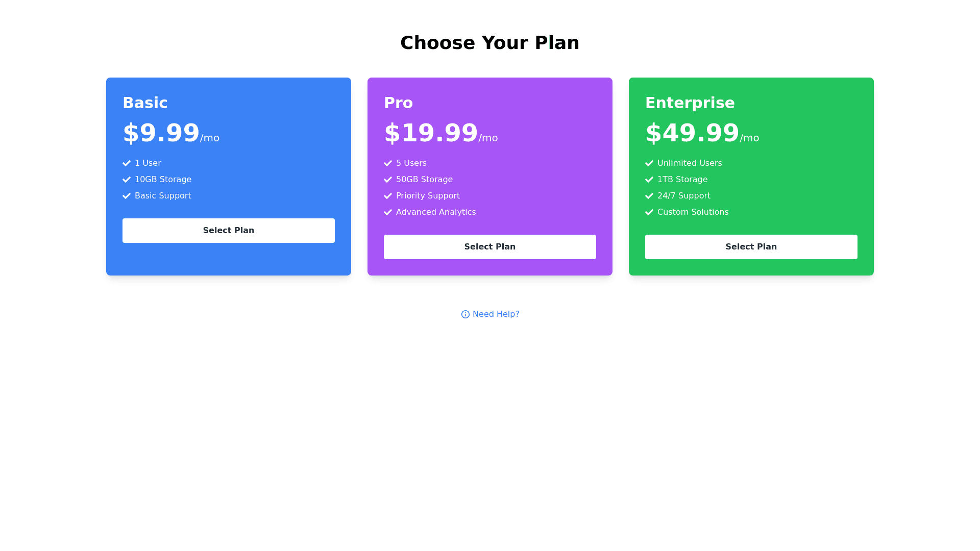Click the Basic Support feature text
The image size is (980, 551).
163,196
